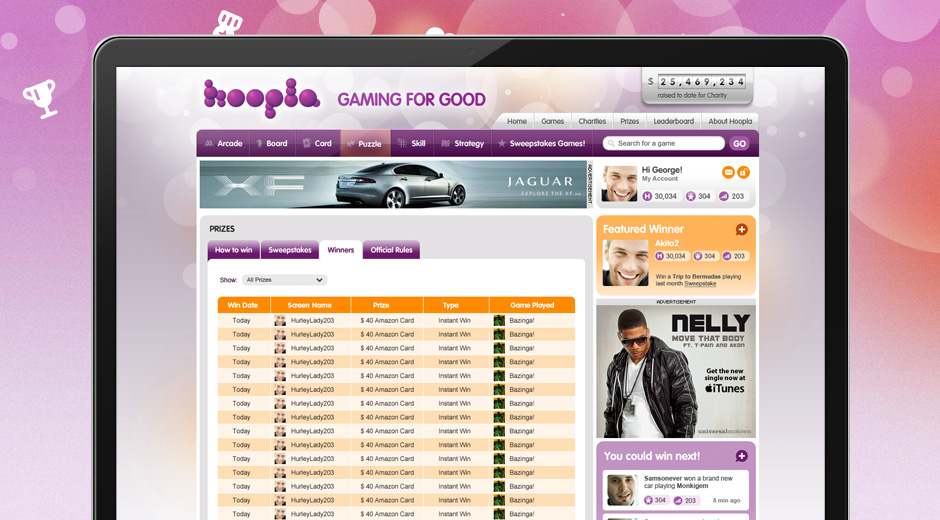940x520 pixels.
Task: Click George's 203 rank chart icon
Action: [x=724, y=196]
